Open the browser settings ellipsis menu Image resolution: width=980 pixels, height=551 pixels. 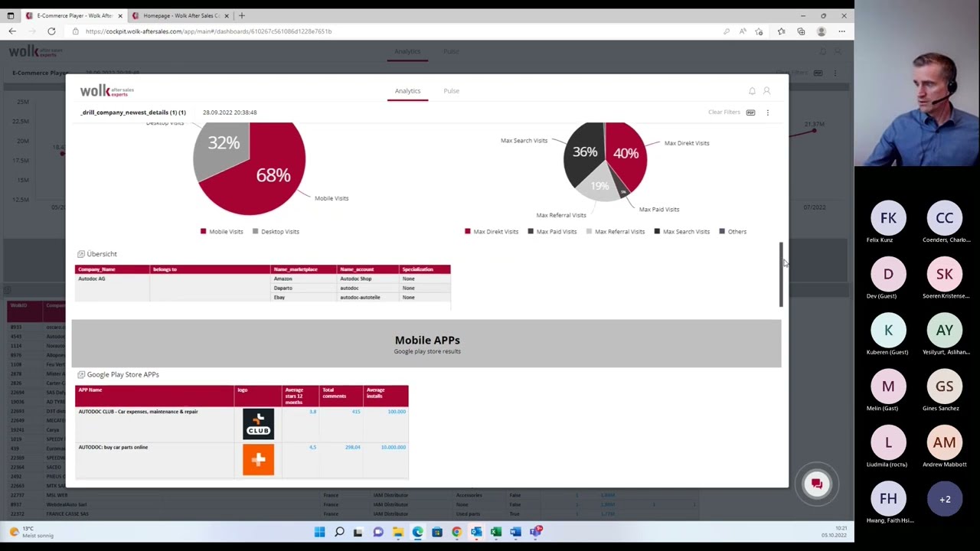(841, 31)
